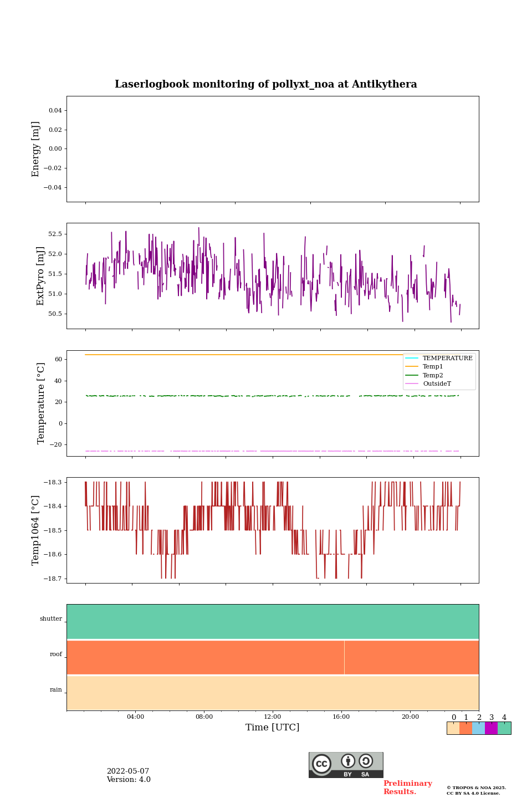Click the BY attribution person icon
The image size is (532, 798).
click(x=348, y=761)
